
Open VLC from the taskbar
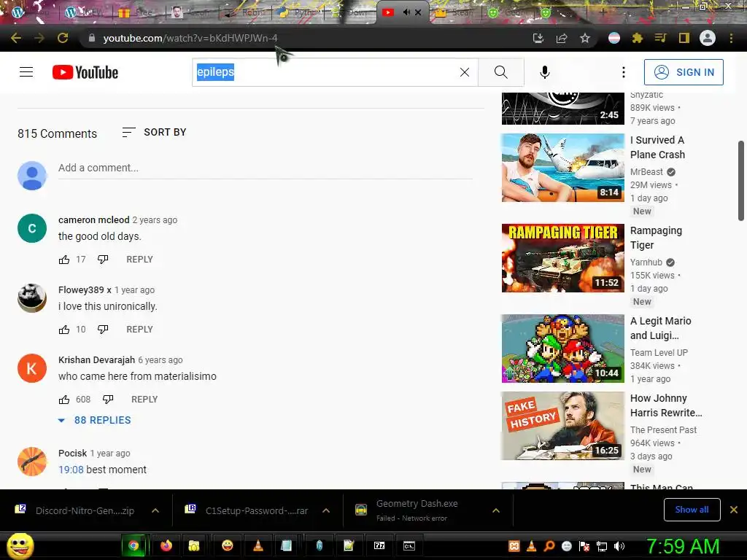point(258,545)
